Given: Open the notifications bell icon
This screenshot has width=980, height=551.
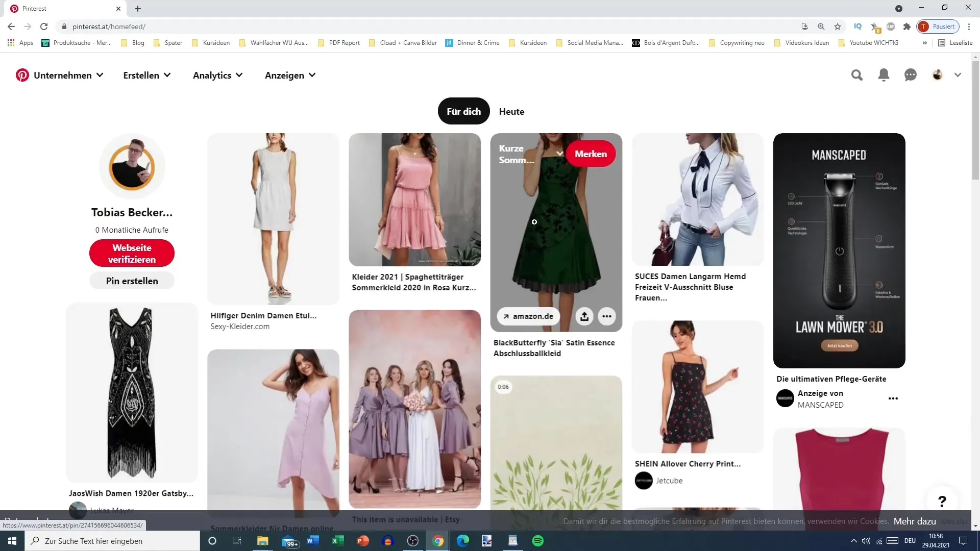Looking at the screenshot, I should 884,75.
